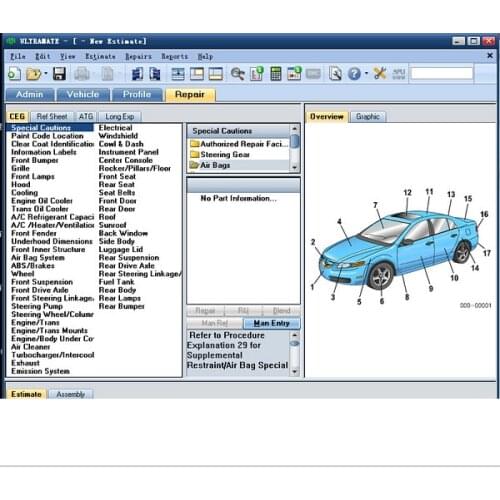500x500 pixels.
Task: Select Windshield in category list
Action: 118,136
